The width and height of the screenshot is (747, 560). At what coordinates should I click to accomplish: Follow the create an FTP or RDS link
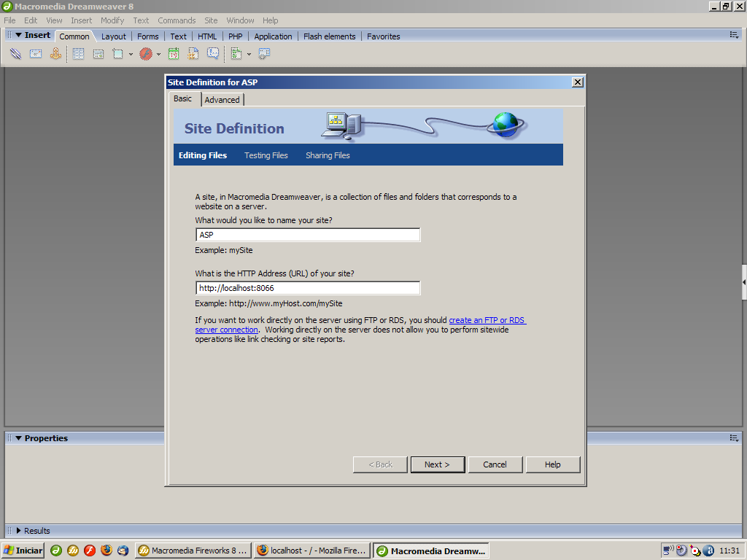pos(487,321)
